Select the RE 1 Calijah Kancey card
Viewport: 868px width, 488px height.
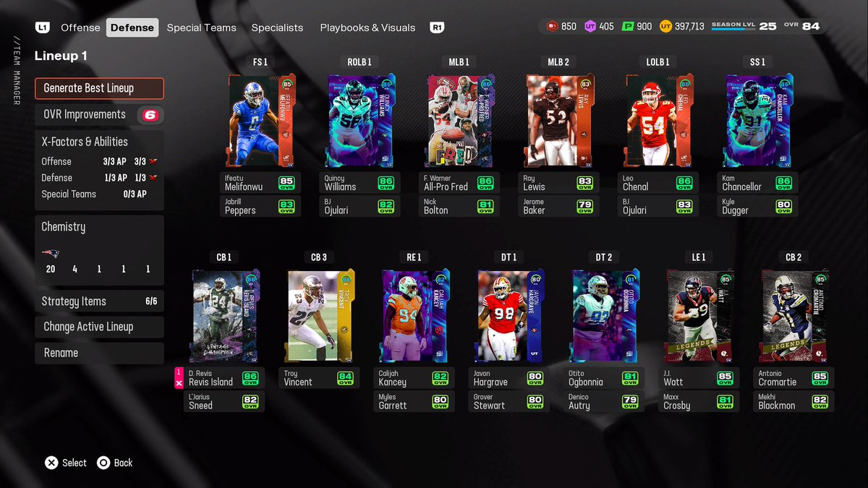[x=414, y=317]
